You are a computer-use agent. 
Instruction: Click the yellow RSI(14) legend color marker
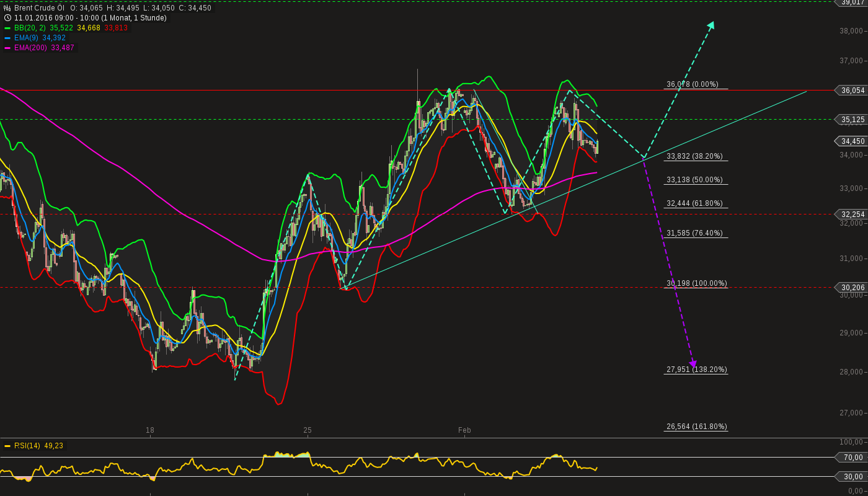point(7,446)
